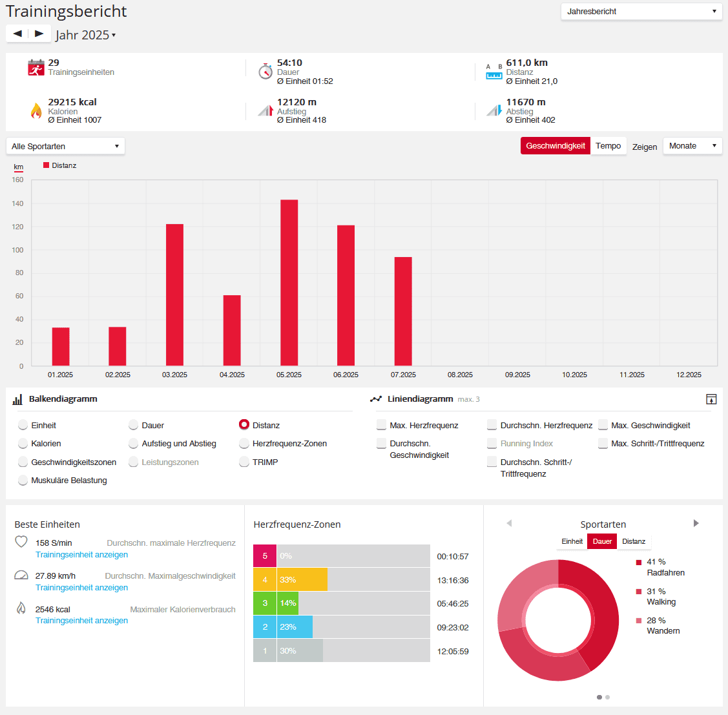Click the export chart icon next to Liniendiagramm
Screen dimensions: 728x715
pyautogui.click(x=711, y=399)
